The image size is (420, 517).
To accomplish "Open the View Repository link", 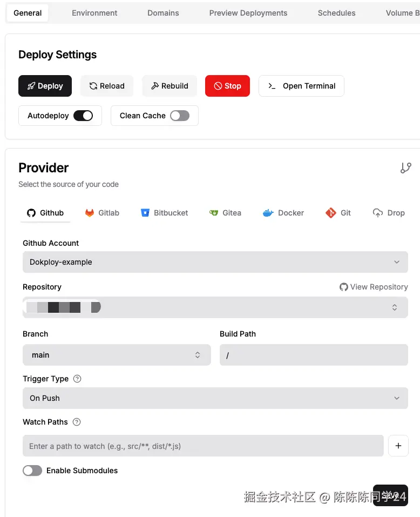I will 374,287.
